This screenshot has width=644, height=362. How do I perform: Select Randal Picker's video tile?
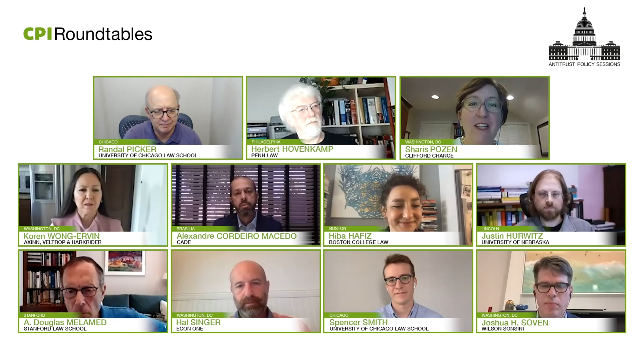168,118
